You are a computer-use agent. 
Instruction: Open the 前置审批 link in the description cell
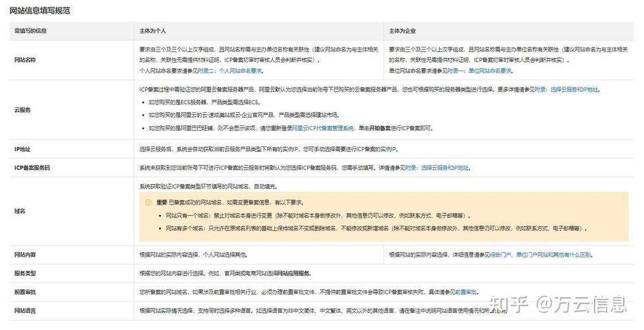tap(466, 292)
